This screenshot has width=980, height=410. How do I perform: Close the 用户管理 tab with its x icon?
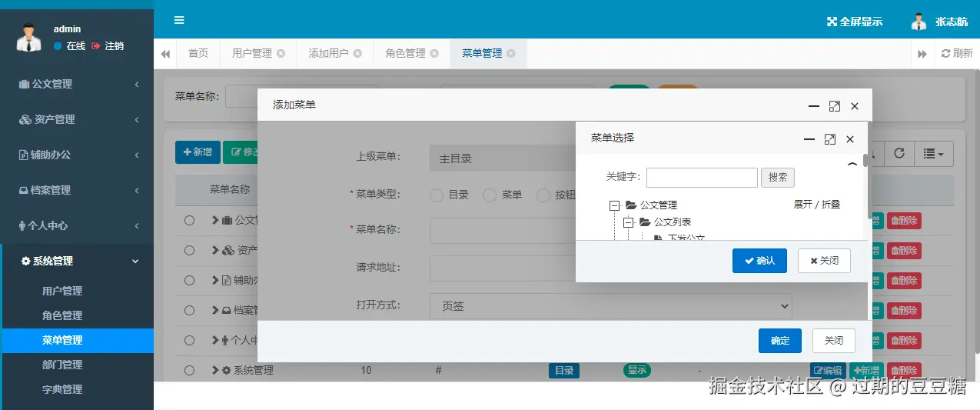(281, 53)
